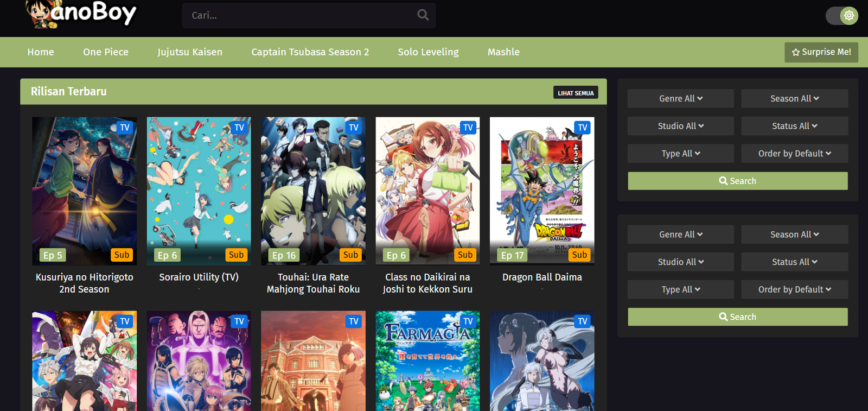Screen dimensions: 868x411
Task: Open the second Studio All dropdown
Action: click(x=680, y=262)
